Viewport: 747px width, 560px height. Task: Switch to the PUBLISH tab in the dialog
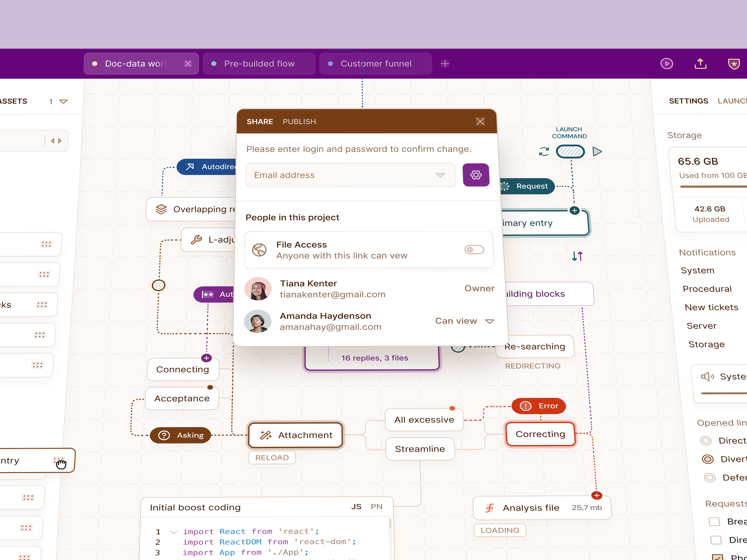299,121
